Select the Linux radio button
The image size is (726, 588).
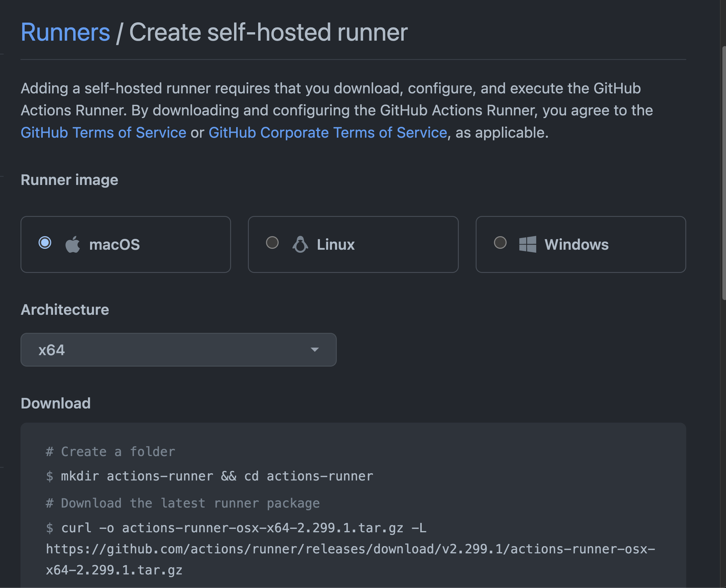272,242
